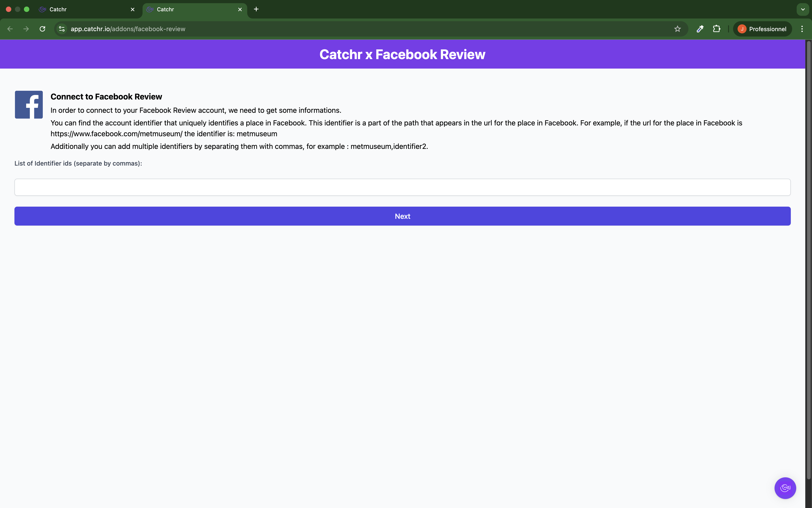Open a new browser tab
This screenshot has width=812, height=508.
tap(256, 9)
